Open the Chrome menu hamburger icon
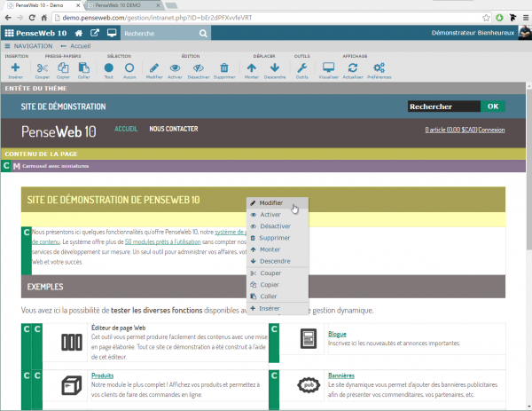The image size is (532, 411). point(526,18)
